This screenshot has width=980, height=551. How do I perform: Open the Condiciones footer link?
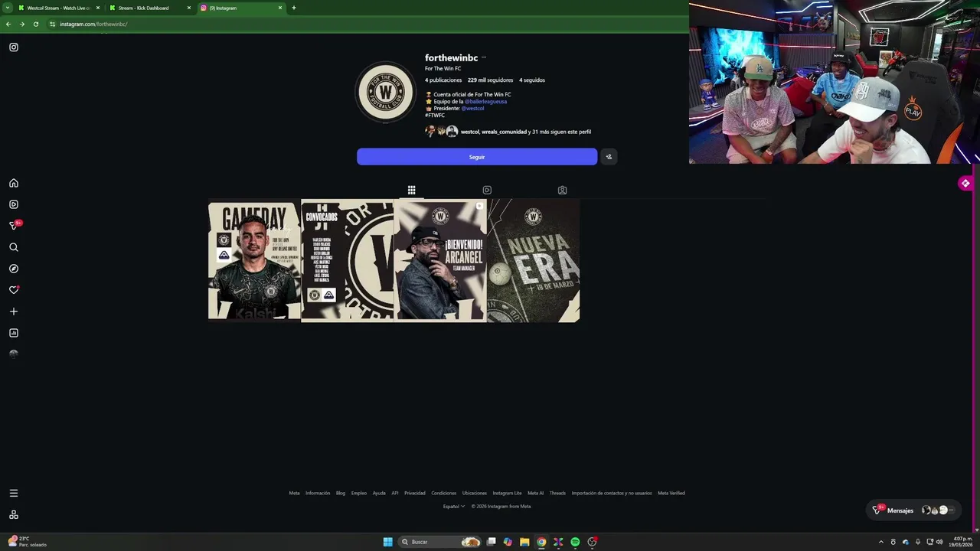tap(444, 494)
